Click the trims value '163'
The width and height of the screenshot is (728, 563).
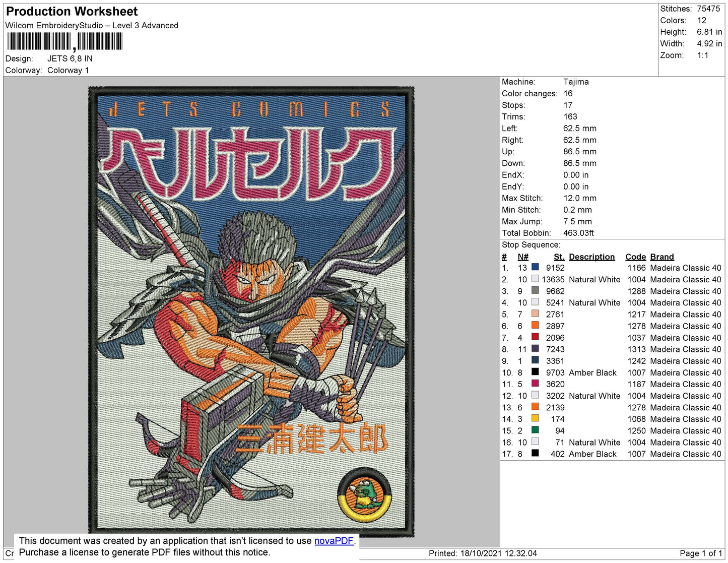tap(570, 116)
